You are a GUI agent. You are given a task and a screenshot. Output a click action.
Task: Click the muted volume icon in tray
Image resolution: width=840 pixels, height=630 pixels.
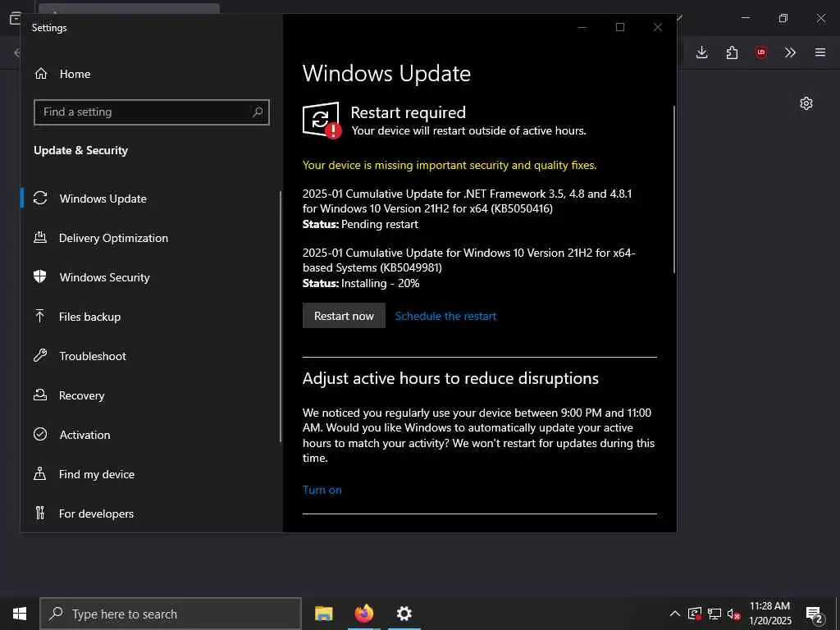[734, 614]
